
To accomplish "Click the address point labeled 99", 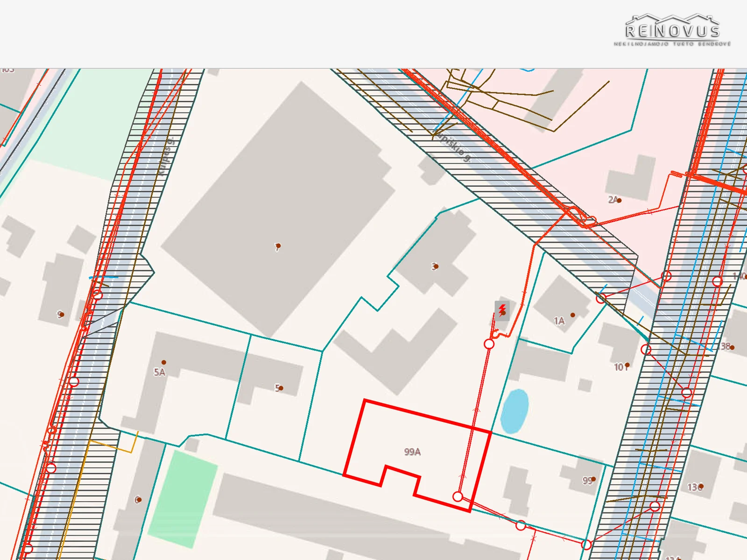I will [x=593, y=479].
